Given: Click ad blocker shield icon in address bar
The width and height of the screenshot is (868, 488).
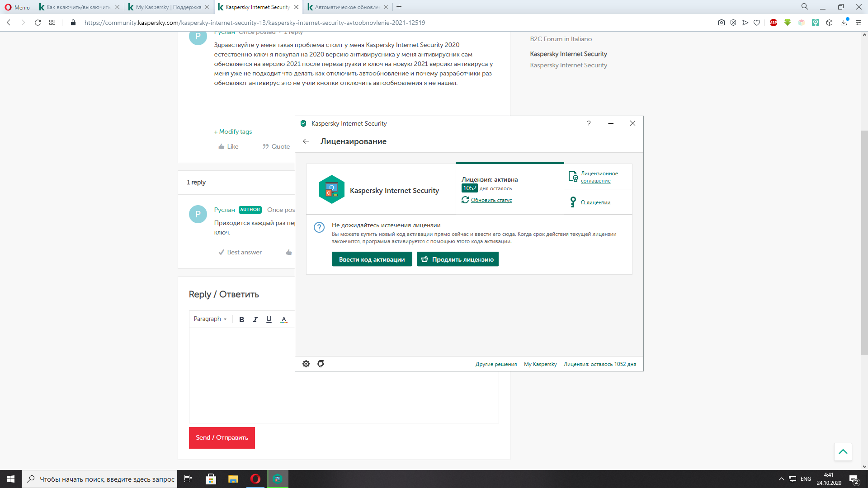Looking at the screenshot, I should pyautogui.click(x=733, y=23).
